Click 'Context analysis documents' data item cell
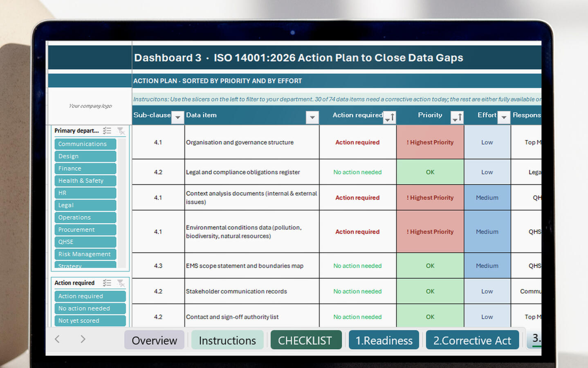The width and height of the screenshot is (588, 368). [252, 197]
